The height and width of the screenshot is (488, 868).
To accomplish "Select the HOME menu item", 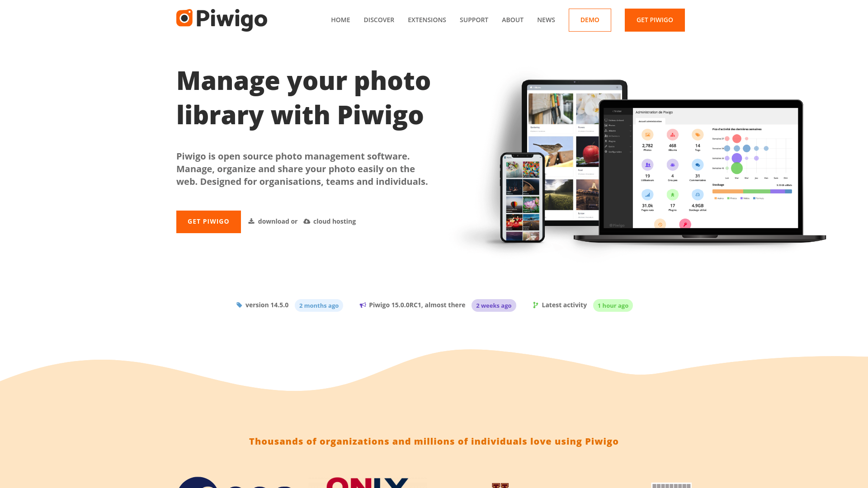I will [340, 20].
